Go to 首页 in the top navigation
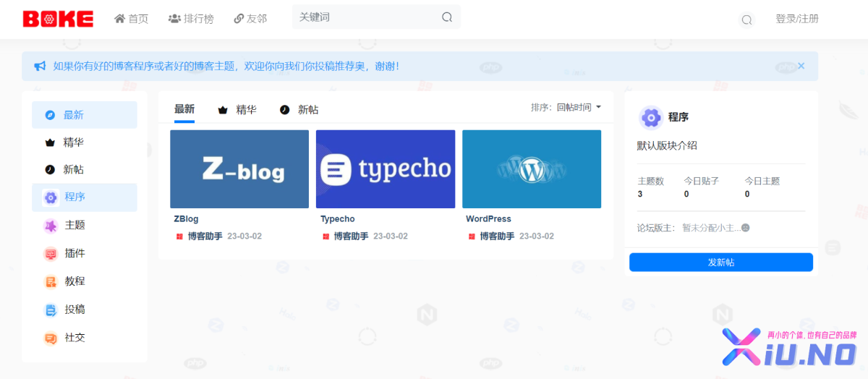The height and width of the screenshot is (379, 868). point(131,19)
